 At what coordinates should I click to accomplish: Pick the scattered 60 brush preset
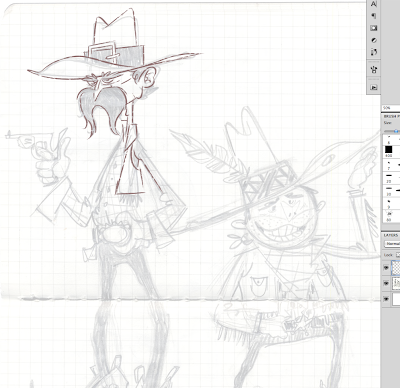[x=389, y=216]
